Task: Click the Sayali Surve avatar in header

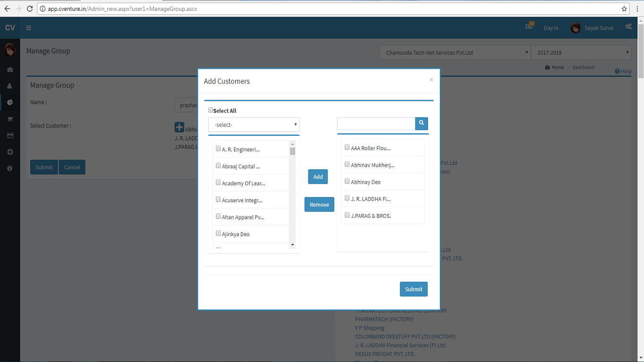Action: coord(576,28)
